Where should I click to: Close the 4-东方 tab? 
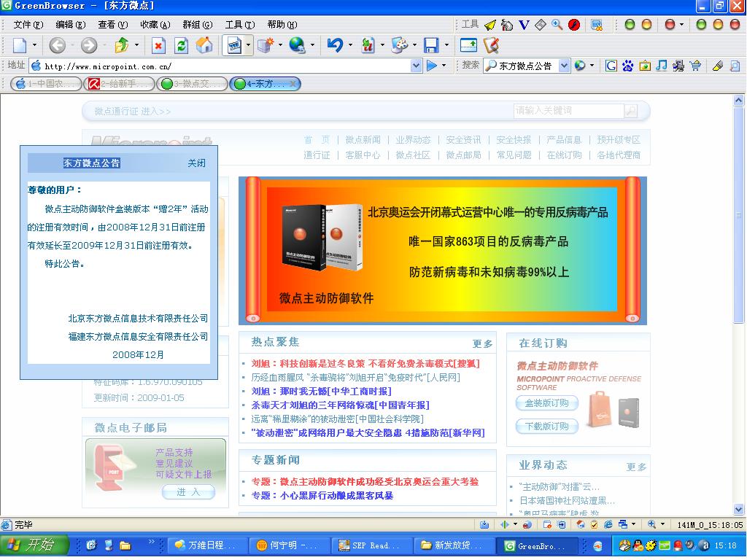pyautogui.click(x=293, y=85)
